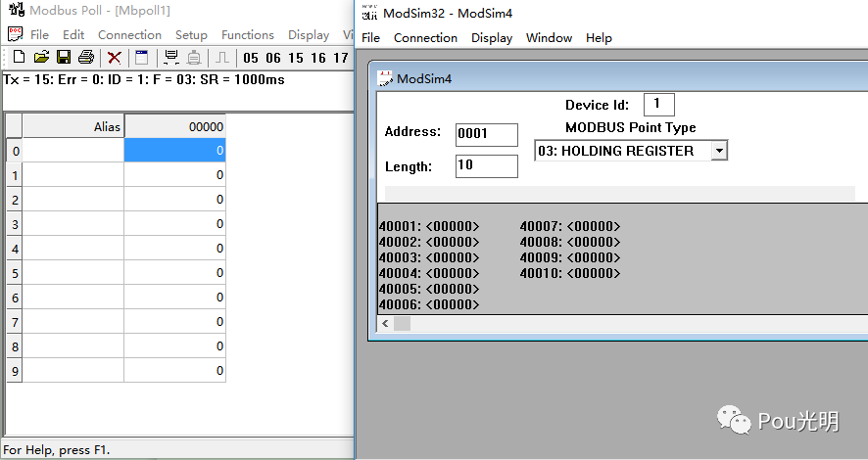Open ModSim32's Connection menu
The width and height of the screenshot is (868, 460).
tap(425, 37)
